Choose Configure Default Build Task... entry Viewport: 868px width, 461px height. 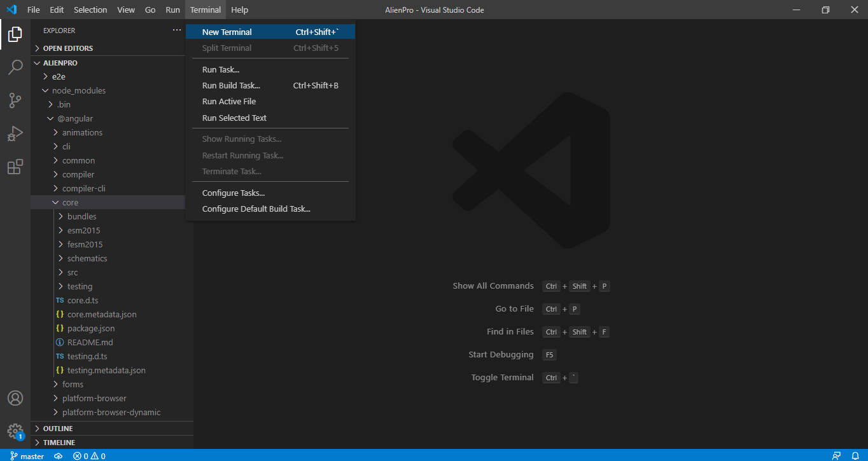(x=270, y=209)
